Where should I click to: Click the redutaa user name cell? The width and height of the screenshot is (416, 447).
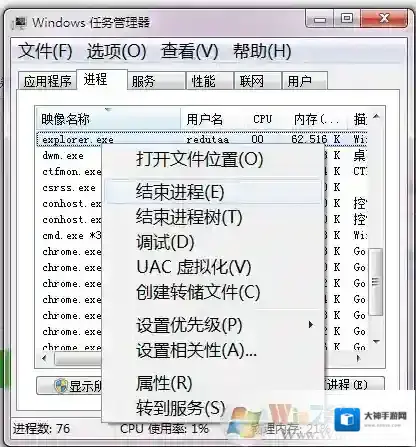(207, 139)
